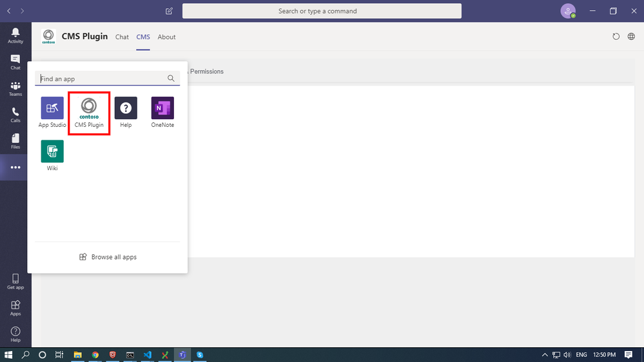Click the 12:50 PM clock
Screen dimensions: 644x362
[x=604, y=355]
